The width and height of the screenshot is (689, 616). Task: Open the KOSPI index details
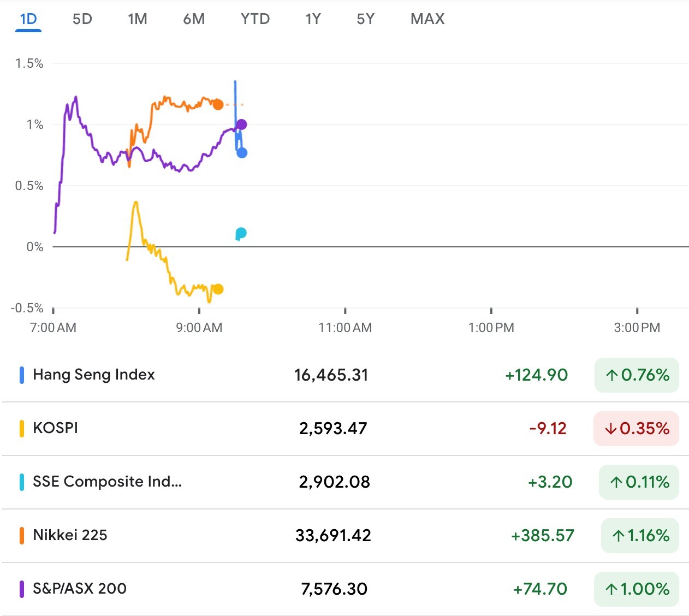55,428
